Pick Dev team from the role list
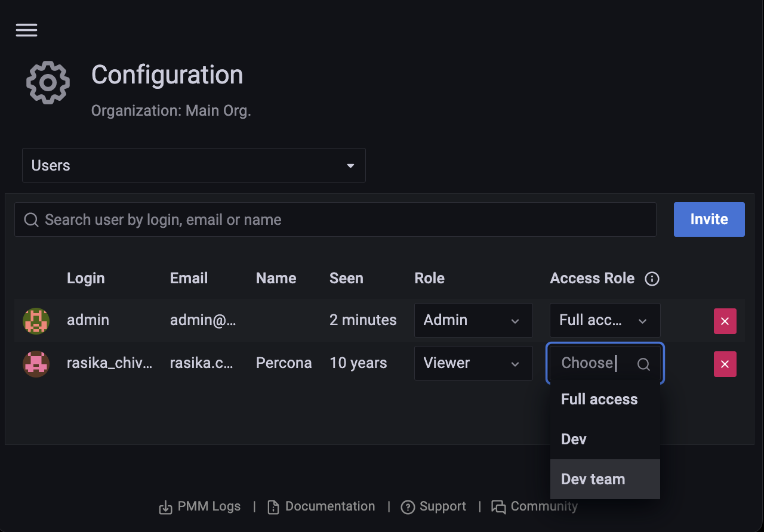The width and height of the screenshot is (764, 532). pos(593,480)
